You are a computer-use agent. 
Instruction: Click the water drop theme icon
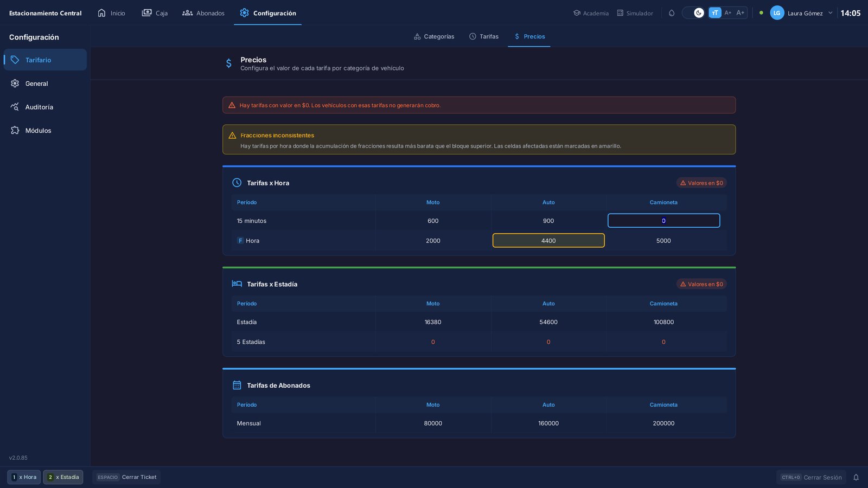[672, 13]
